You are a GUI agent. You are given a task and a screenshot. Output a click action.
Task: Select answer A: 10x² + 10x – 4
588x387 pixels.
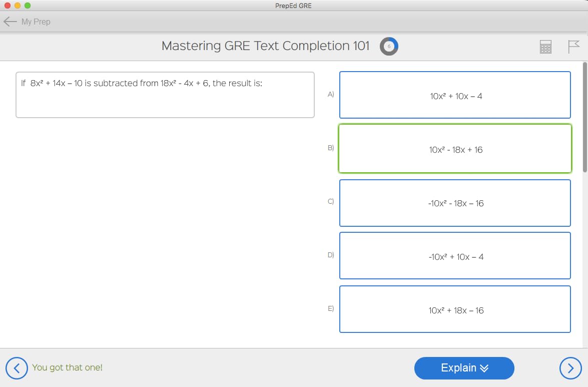tap(455, 95)
